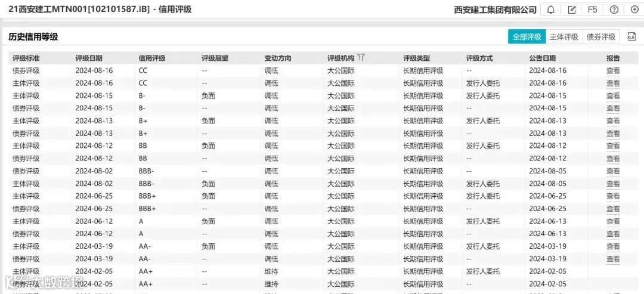Viewport: 644px width, 294px height.
Task: Open the 评级机构 filter funnel icon
Action: pyautogui.click(x=361, y=57)
